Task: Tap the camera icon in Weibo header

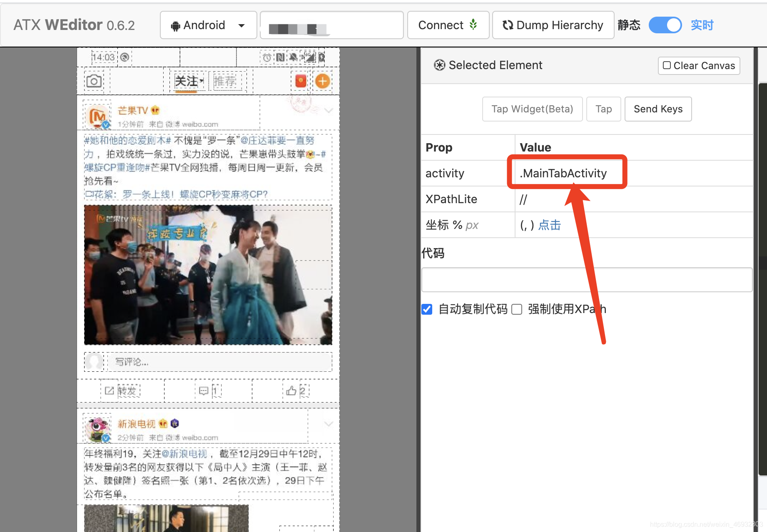Action: [94, 81]
